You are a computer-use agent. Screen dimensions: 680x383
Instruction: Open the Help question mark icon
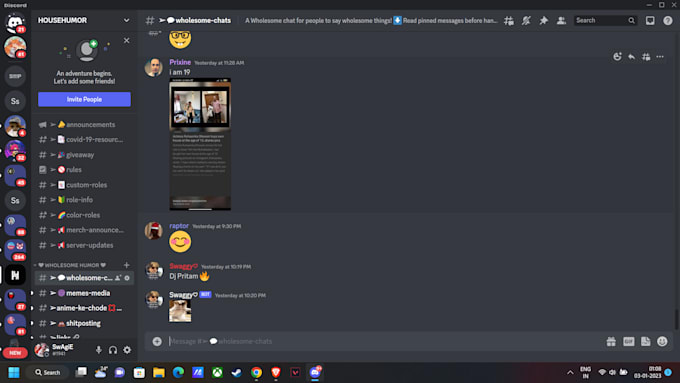pyautogui.click(x=667, y=20)
